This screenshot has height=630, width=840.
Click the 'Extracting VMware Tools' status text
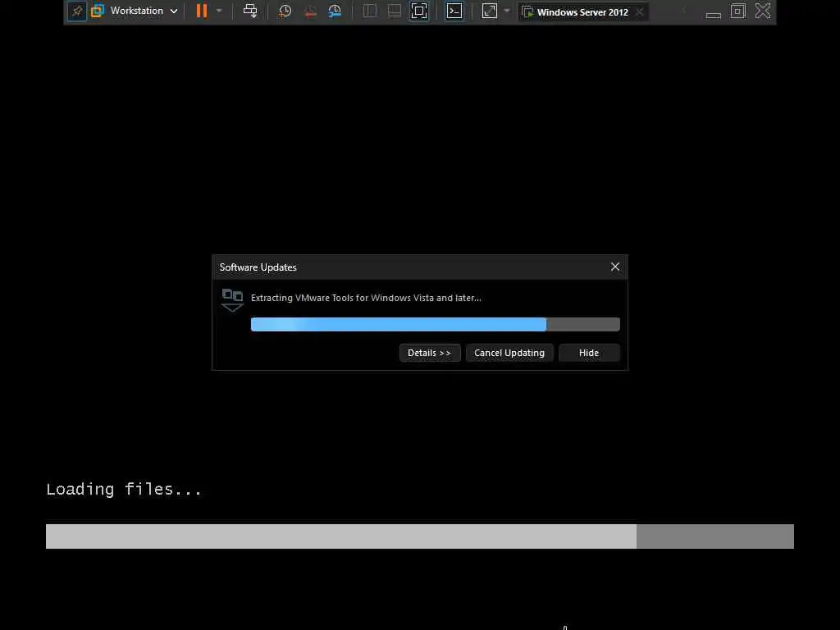(x=366, y=298)
